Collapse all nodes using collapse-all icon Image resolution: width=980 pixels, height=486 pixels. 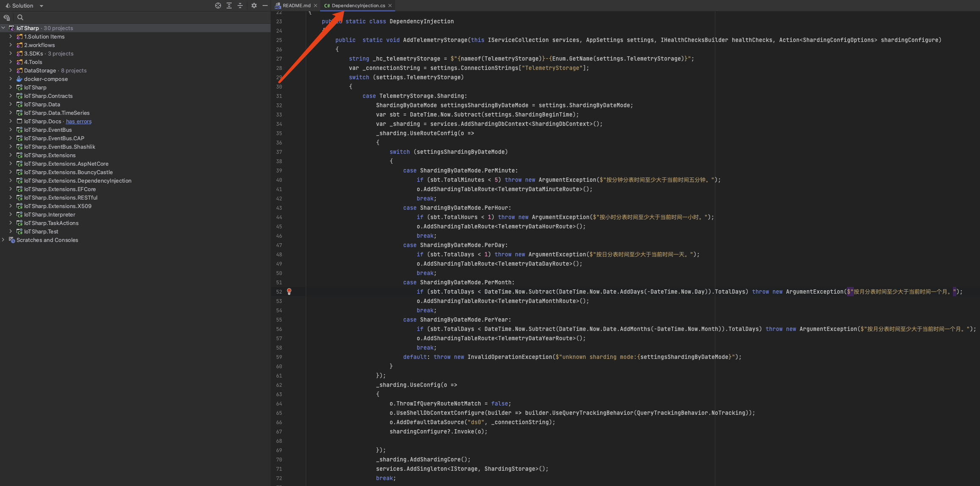click(240, 6)
